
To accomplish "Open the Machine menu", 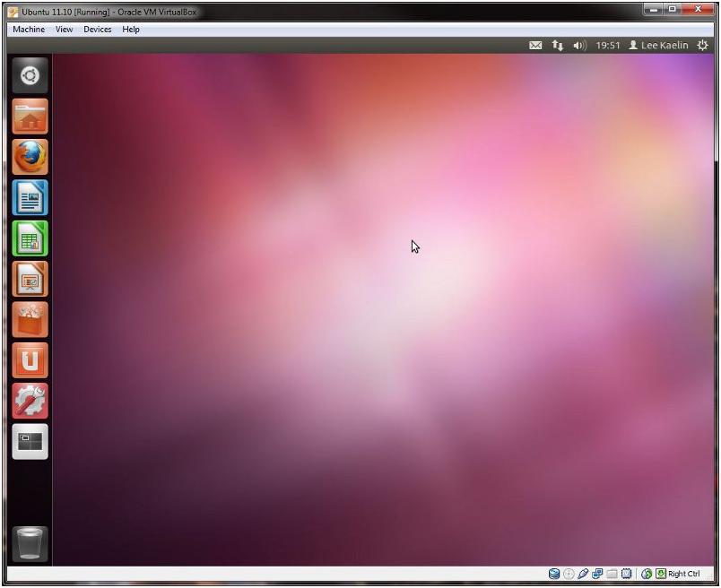I will 29,29.
